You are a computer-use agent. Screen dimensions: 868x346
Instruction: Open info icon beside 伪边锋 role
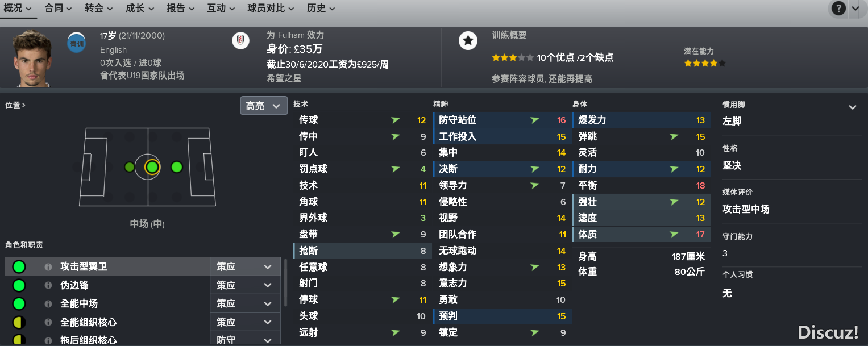point(48,285)
